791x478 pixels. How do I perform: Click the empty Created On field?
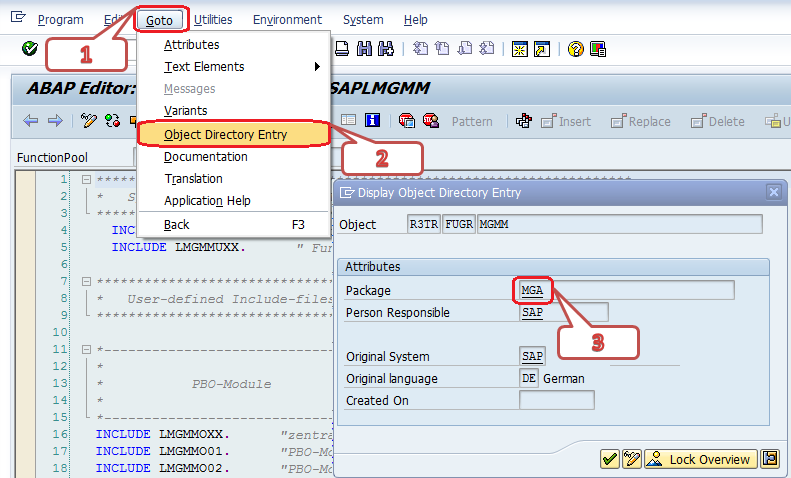click(556, 400)
